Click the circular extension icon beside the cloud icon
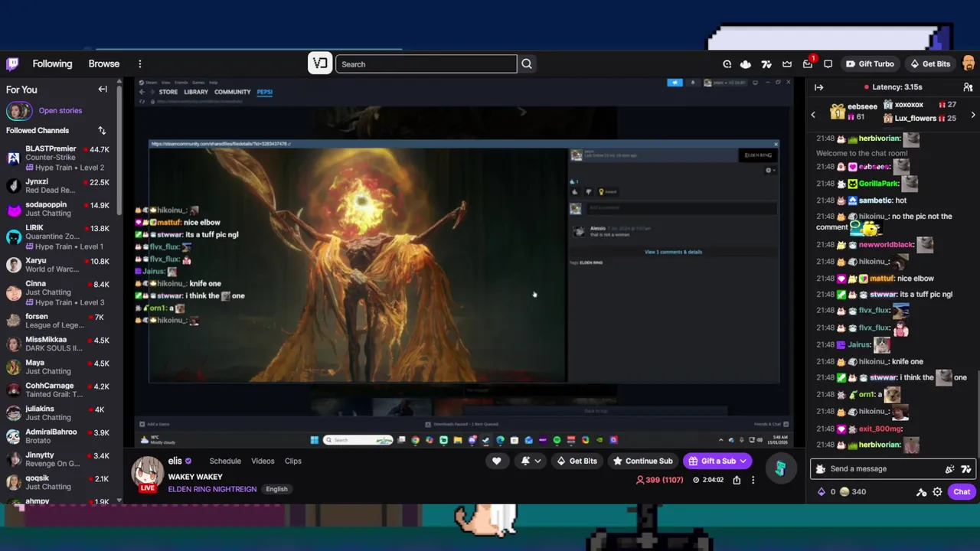This screenshot has height=551, width=980. (727, 64)
